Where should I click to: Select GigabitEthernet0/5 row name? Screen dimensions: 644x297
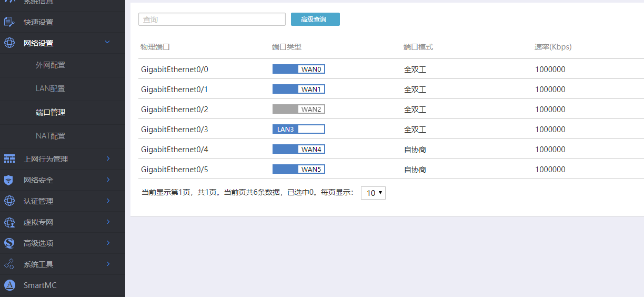click(175, 170)
